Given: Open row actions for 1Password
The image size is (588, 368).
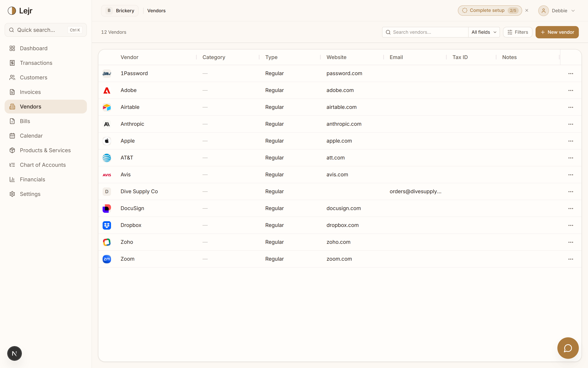Looking at the screenshot, I should [x=571, y=73].
